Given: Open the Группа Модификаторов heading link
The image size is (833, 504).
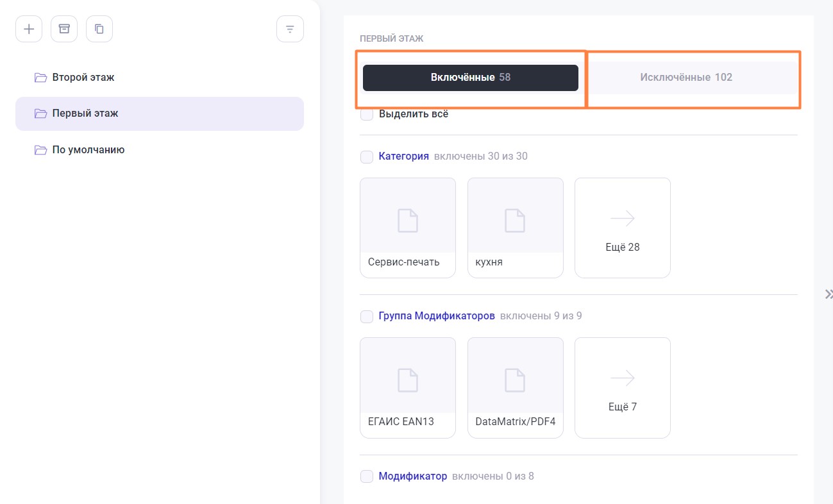Looking at the screenshot, I should (x=437, y=315).
